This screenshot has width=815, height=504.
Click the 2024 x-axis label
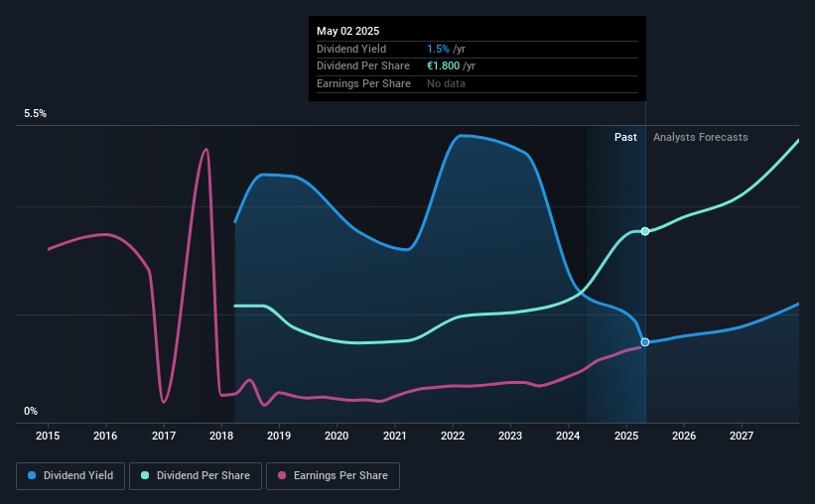[x=568, y=436]
